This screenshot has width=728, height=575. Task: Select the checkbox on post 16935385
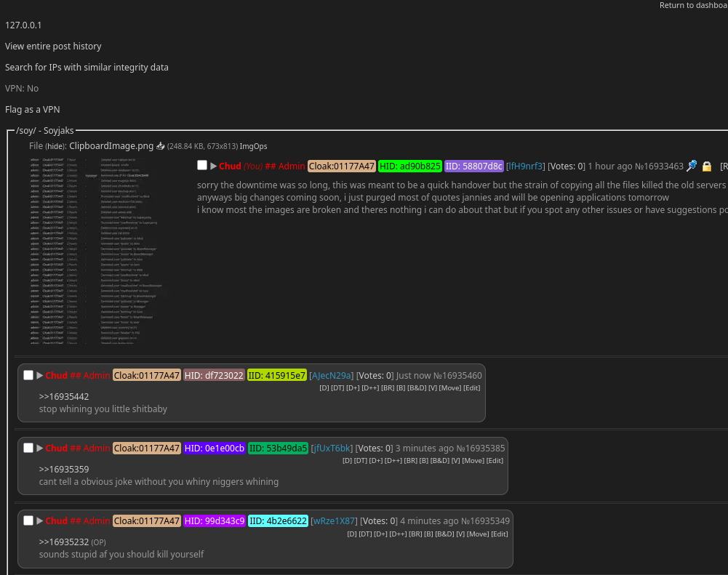[28, 448]
